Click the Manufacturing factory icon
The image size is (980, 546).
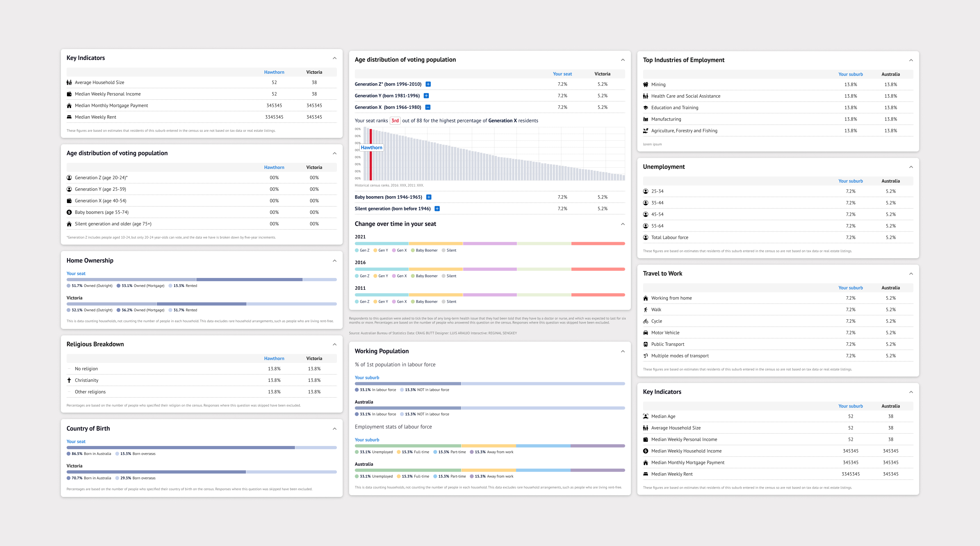[x=646, y=119]
